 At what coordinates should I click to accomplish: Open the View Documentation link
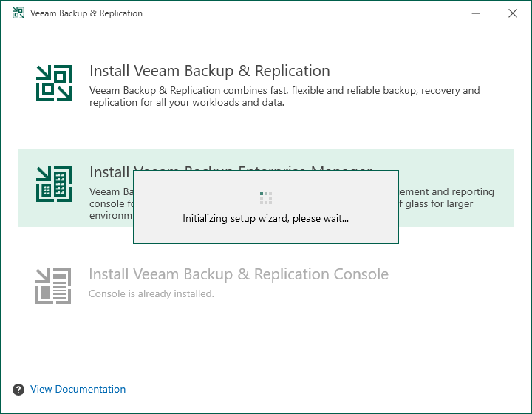pyautogui.click(x=78, y=389)
